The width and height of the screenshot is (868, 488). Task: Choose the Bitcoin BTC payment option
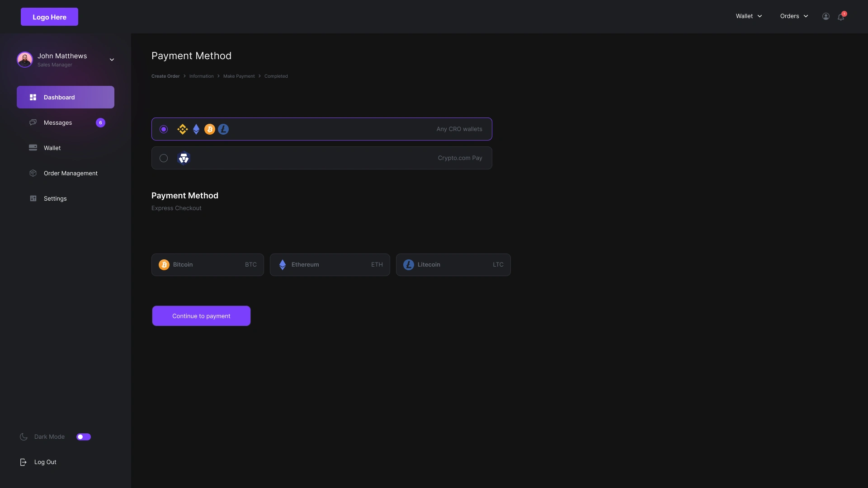208,265
